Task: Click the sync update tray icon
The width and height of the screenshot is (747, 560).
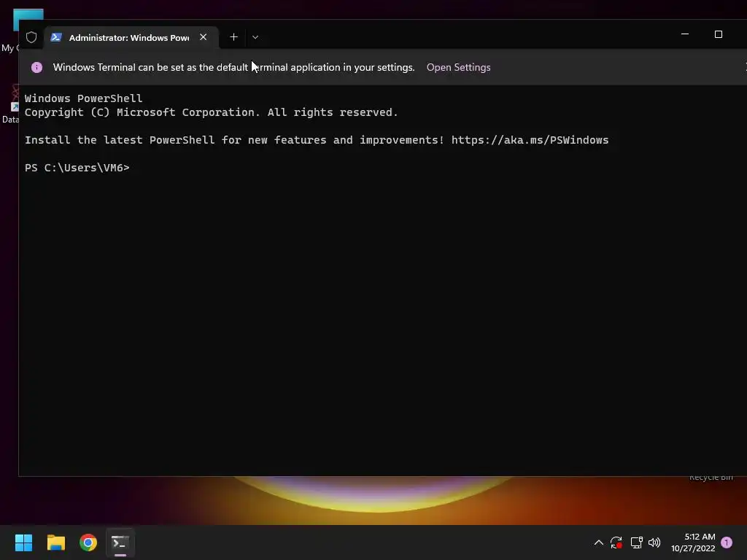Action: 616,542
